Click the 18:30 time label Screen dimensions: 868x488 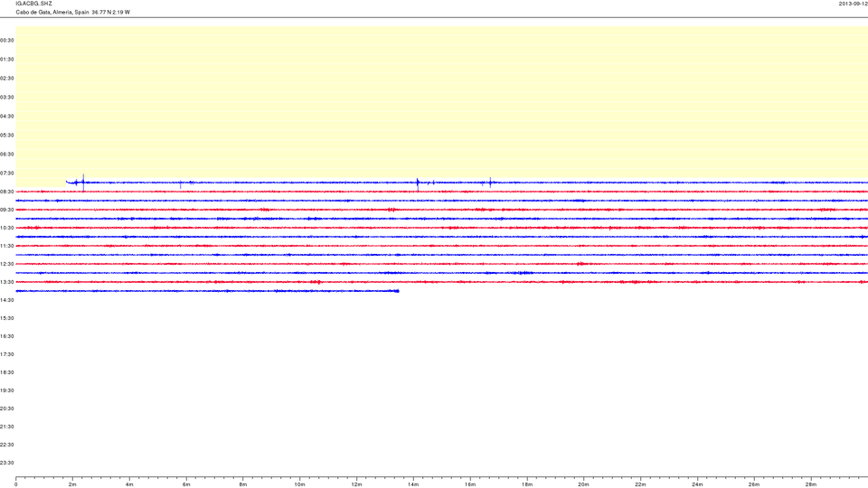(7, 372)
